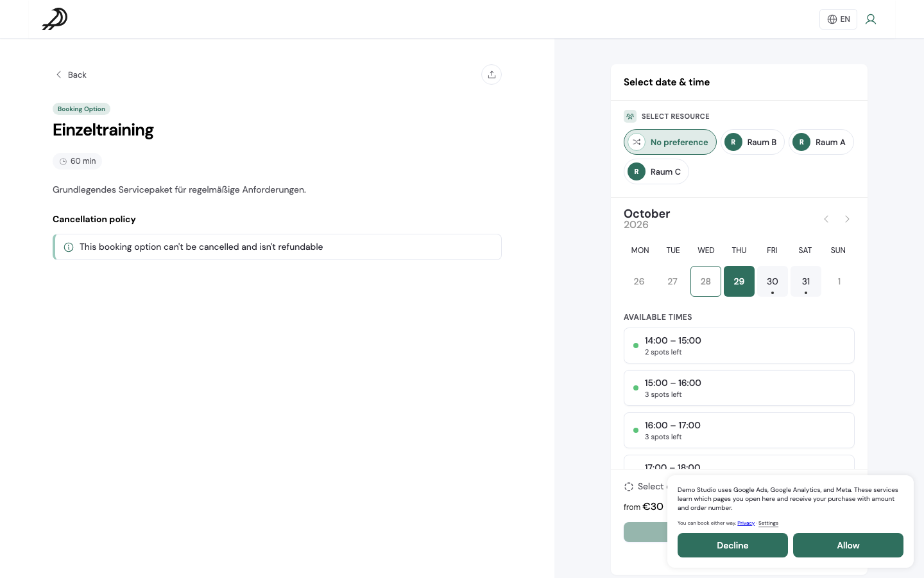Choose the 16:00 – 17:00 time slot
The width and height of the screenshot is (924, 578).
tap(739, 430)
